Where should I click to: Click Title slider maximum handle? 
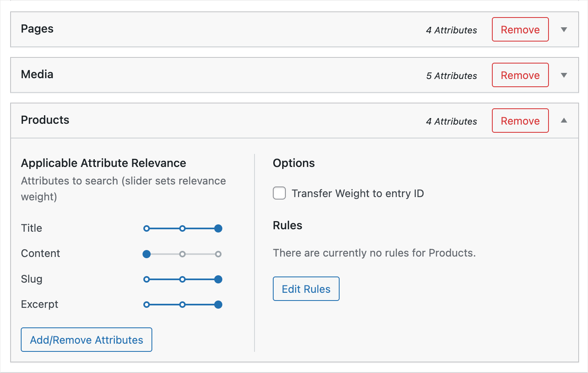coord(218,228)
